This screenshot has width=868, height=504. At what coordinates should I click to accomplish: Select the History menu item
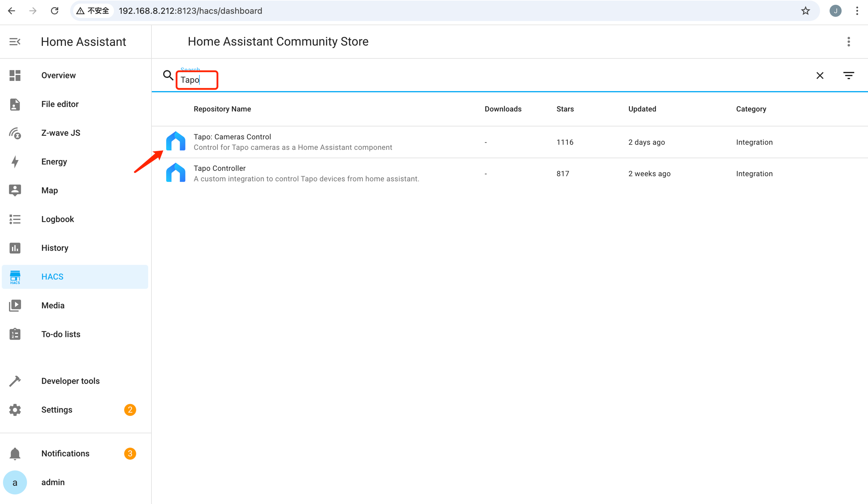pos(55,248)
